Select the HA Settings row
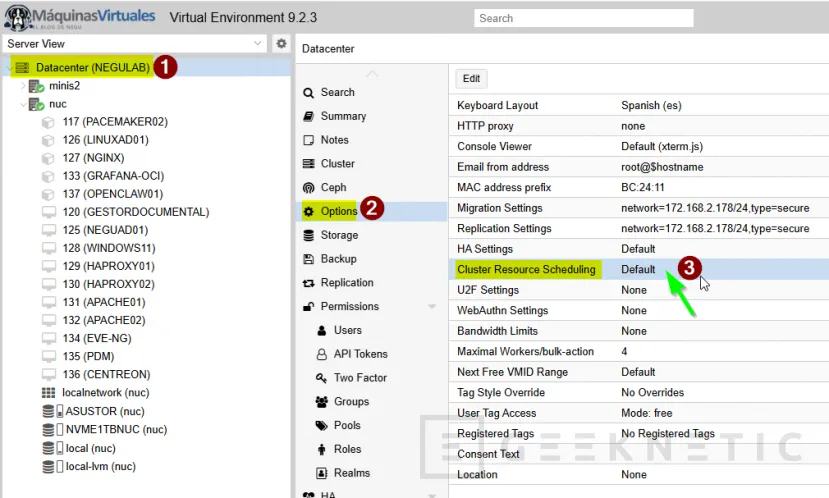829x498 pixels. (639, 249)
